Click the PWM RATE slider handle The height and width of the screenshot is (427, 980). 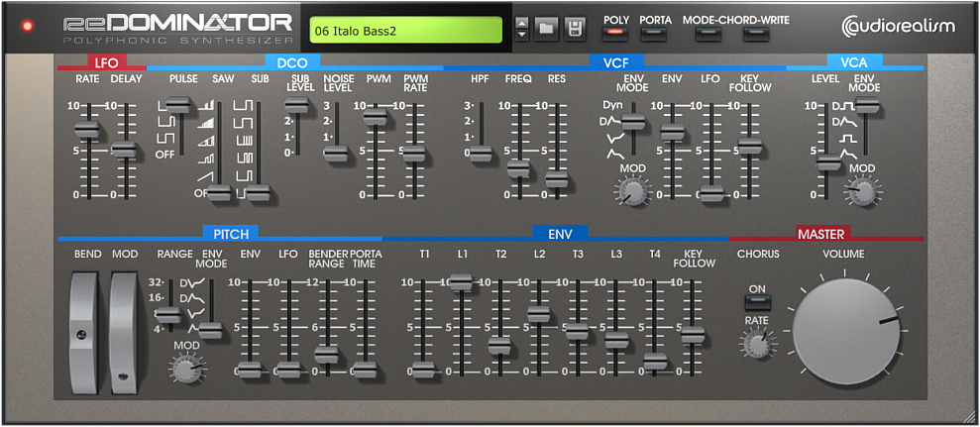click(x=413, y=154)
